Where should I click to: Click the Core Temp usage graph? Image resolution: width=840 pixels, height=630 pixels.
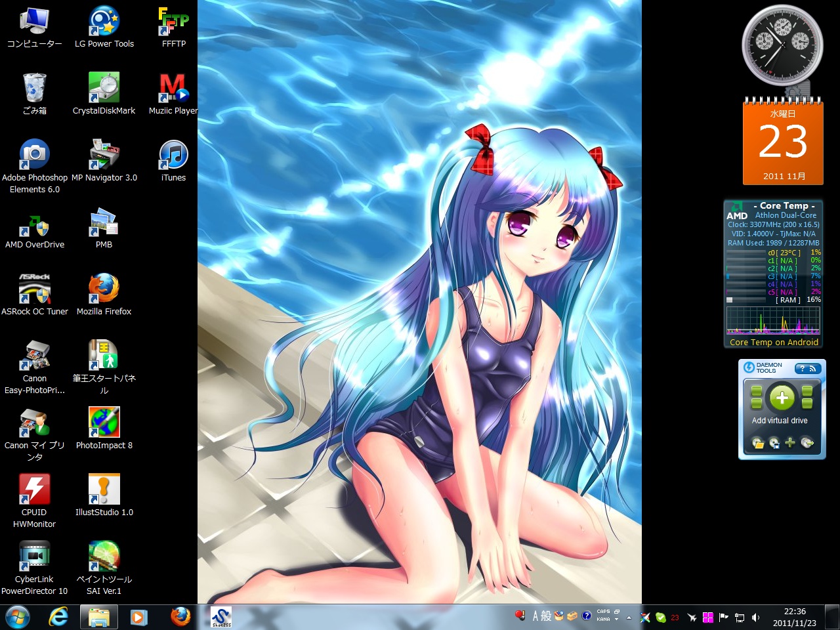tap(773, 320)
